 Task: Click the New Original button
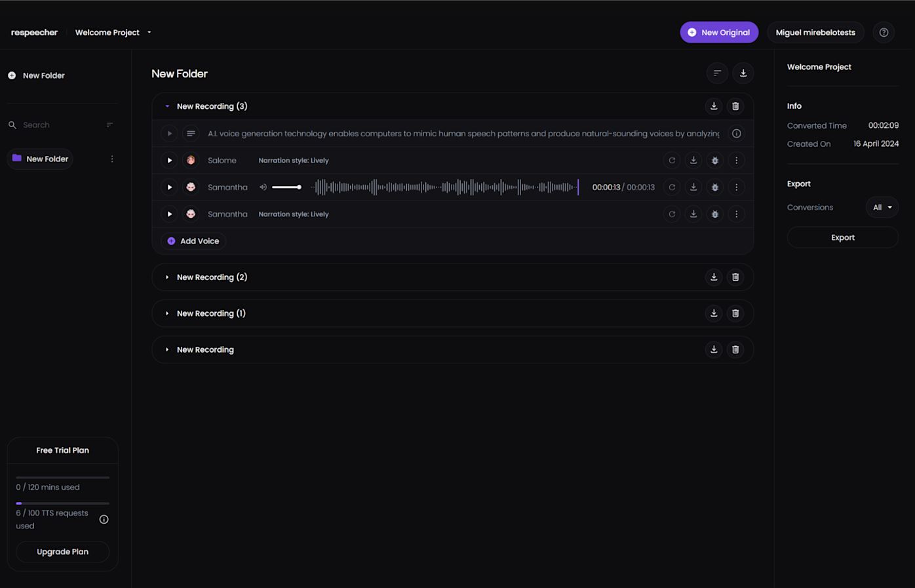coord(719,33)
